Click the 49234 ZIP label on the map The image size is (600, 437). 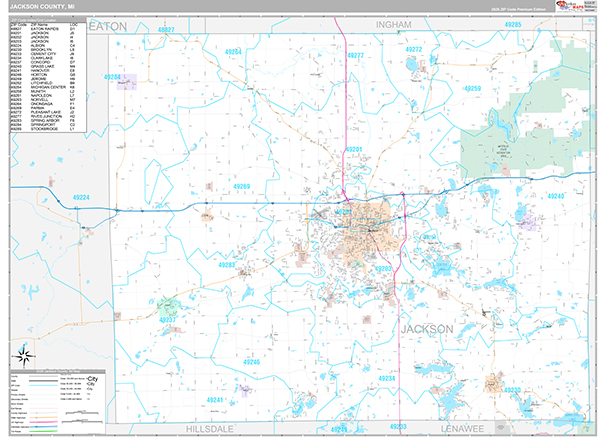387,378
